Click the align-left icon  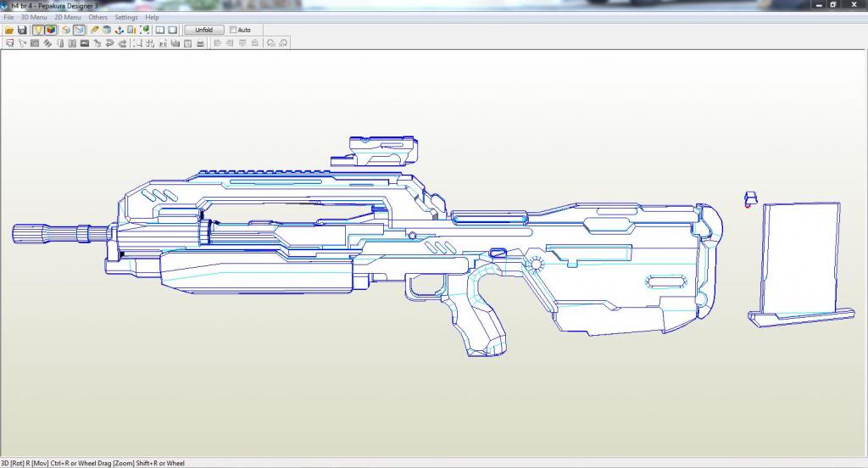tap(218, 43)
